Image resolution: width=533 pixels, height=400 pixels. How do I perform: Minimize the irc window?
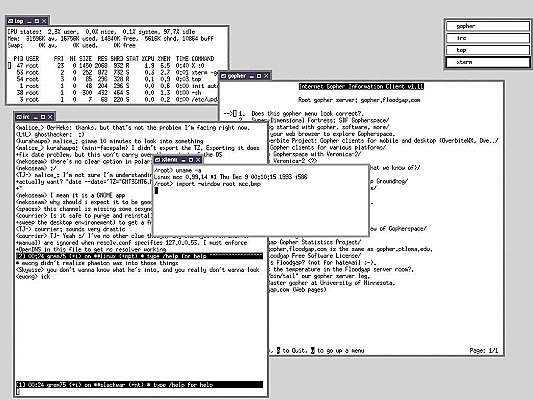click(x=35, y=117)
